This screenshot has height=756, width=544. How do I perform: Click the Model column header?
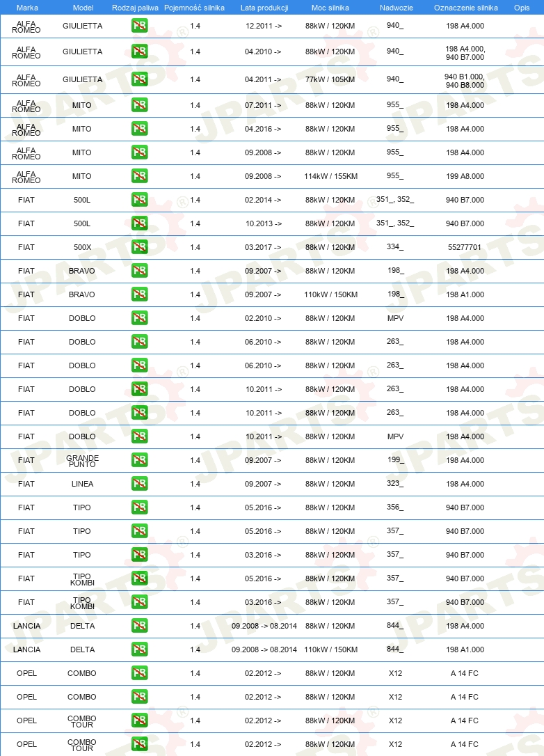[83, 8]
